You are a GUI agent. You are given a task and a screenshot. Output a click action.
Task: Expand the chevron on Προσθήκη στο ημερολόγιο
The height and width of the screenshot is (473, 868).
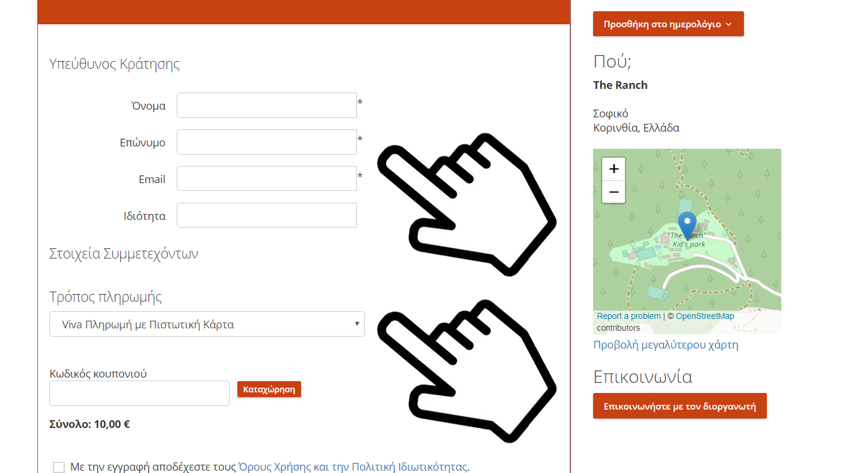pyautogui.click(x=729, y=24)
